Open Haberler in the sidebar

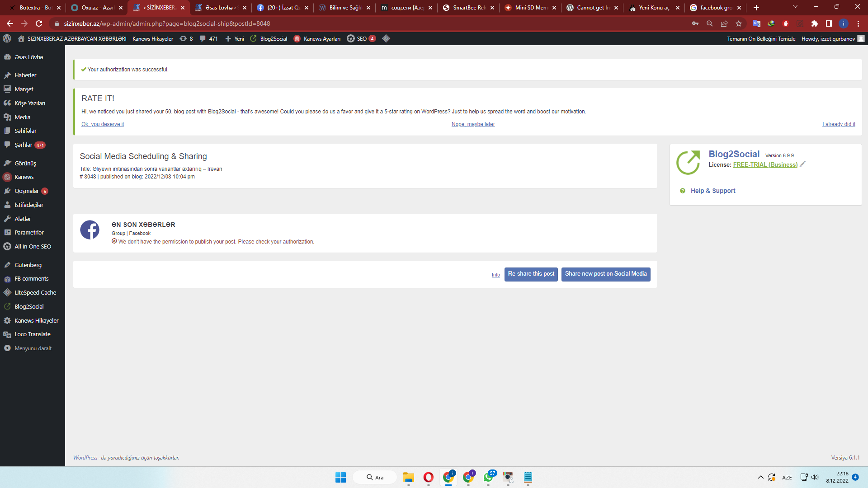[x=25, y=75]
